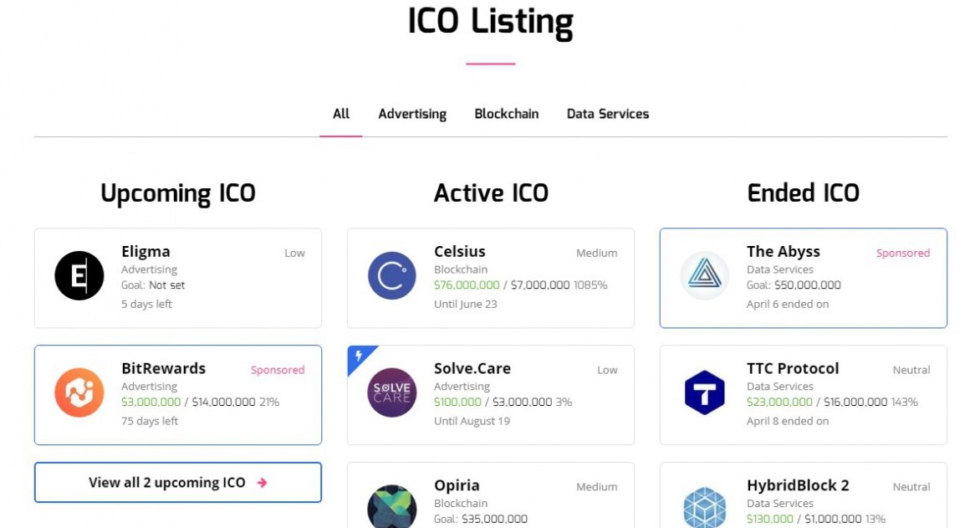Click the Celsius circular logo
The width and height of the screenshot is (980, 528).
click(x=392, y=276)
